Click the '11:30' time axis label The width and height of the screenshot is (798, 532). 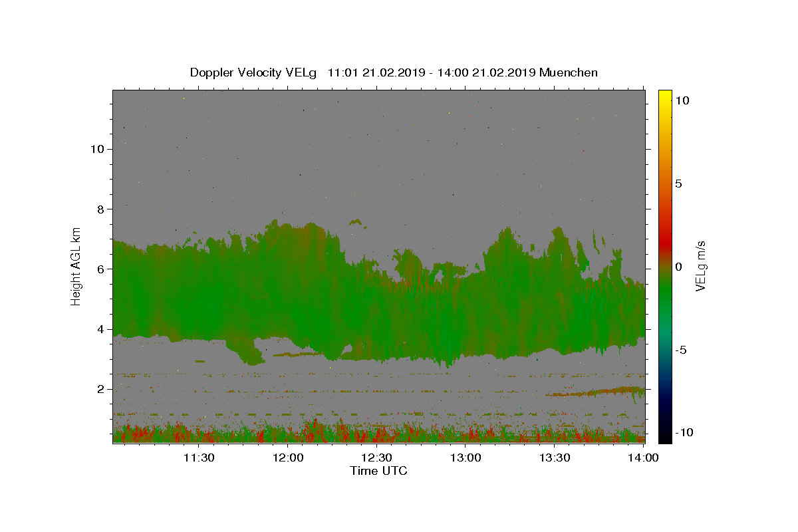[198, 458]
